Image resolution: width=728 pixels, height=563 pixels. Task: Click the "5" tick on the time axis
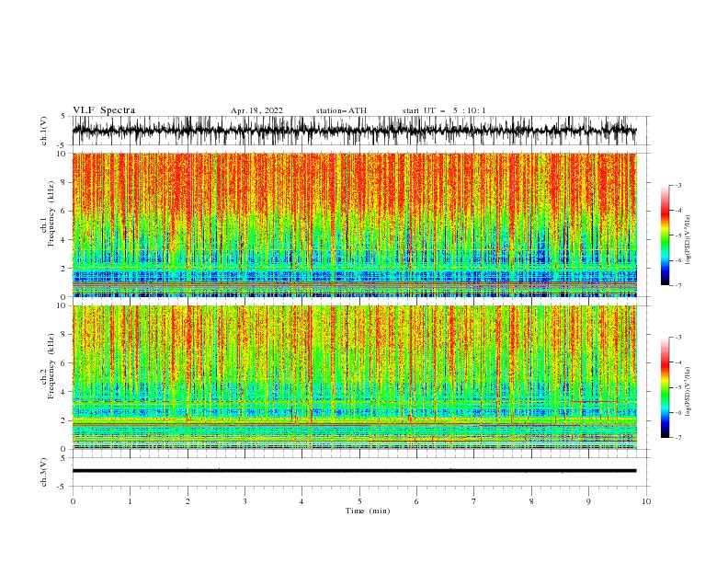(x=359, y=501)
